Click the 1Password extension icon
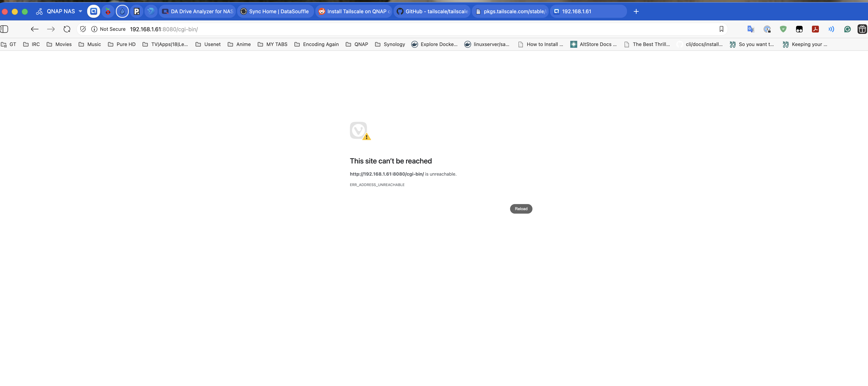Viewport: 868px width, 386px height. (x=767, y=29)
